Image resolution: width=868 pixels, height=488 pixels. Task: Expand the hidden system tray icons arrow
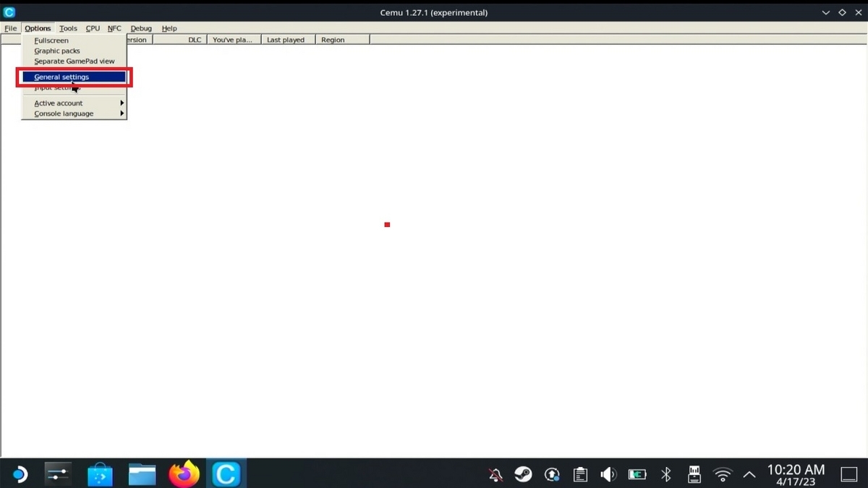click(749, 475)
